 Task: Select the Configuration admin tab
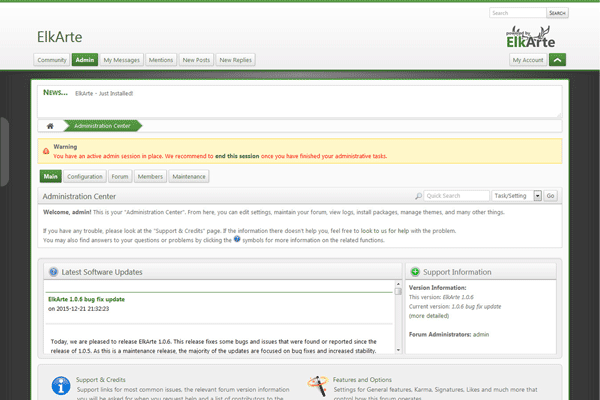pos(85,176)
